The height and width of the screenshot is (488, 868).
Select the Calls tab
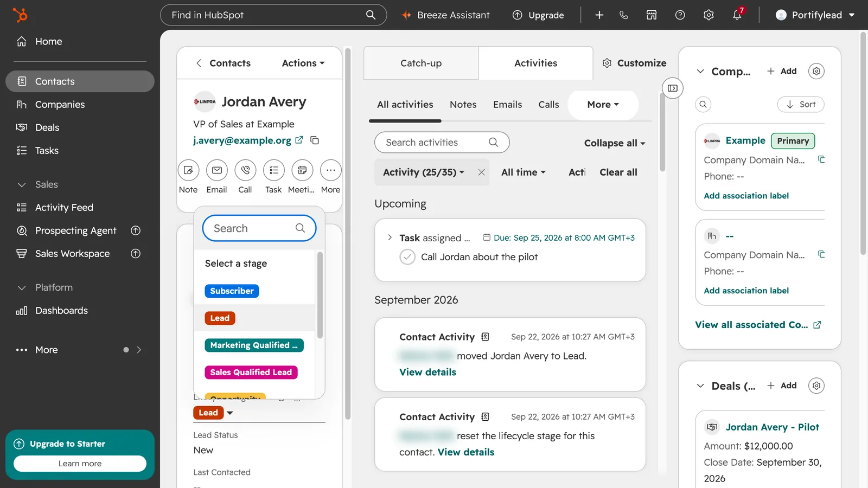click(x=548, y=105)
